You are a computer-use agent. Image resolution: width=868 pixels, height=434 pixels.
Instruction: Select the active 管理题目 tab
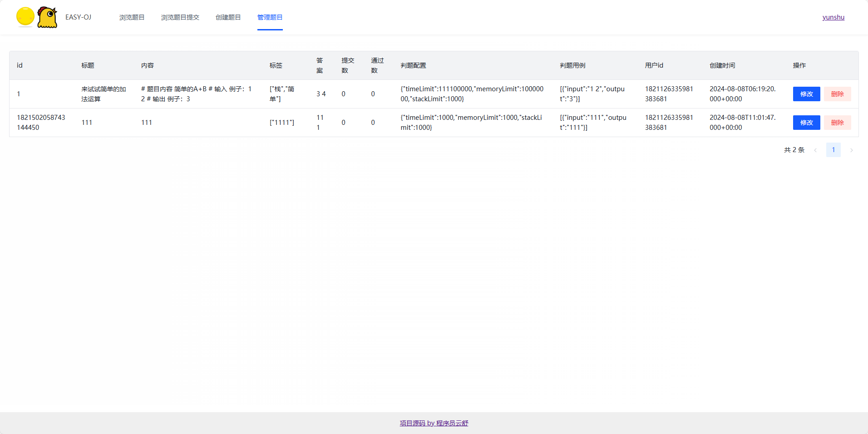pos(270,17)
